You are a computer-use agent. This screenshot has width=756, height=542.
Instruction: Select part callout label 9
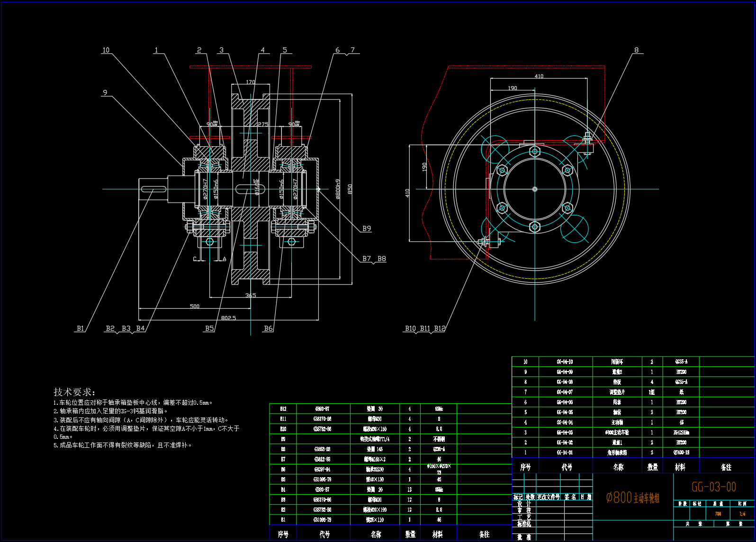pyautogui.click(x=105, y=93)
